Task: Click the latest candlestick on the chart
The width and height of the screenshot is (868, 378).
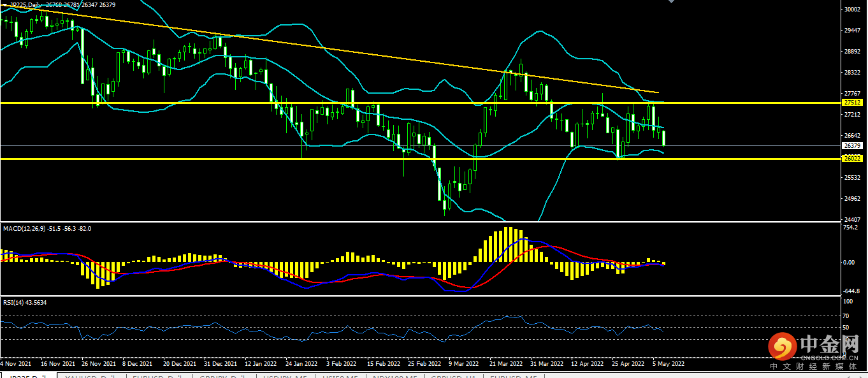Action: click(x=664, y=138)
